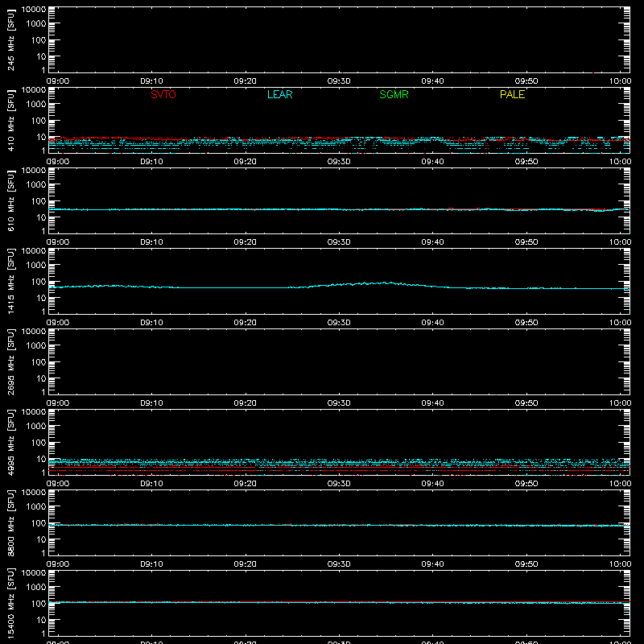Image resolution: width=644 pixels, height=644 pixels.
Task: Click 10:00 time label below 4995 MHz panel
Action: [620, 484]
